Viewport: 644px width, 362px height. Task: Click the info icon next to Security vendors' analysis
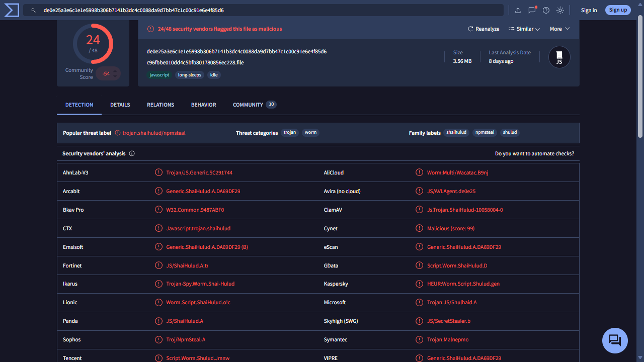click(x=132, y=153)
